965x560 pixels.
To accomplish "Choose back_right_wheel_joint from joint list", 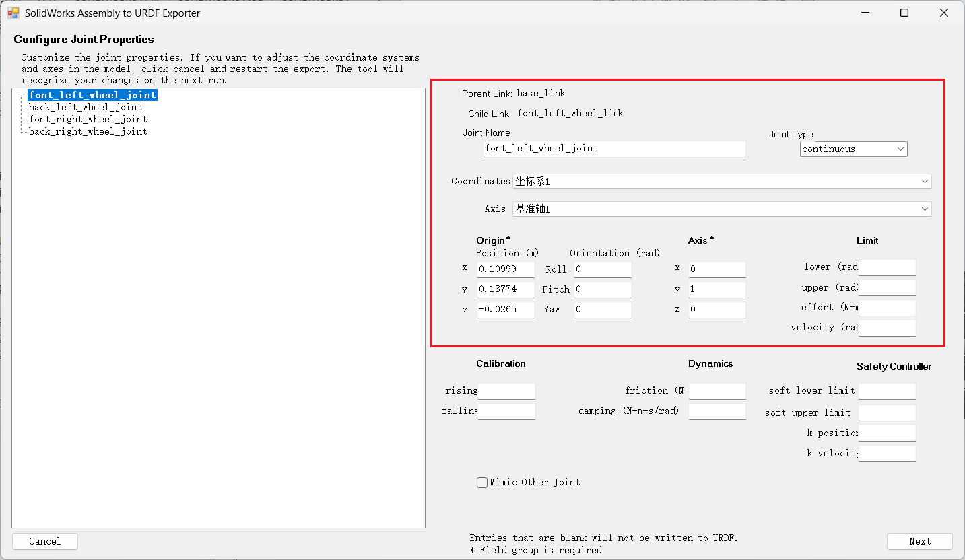I will point(88,131).
